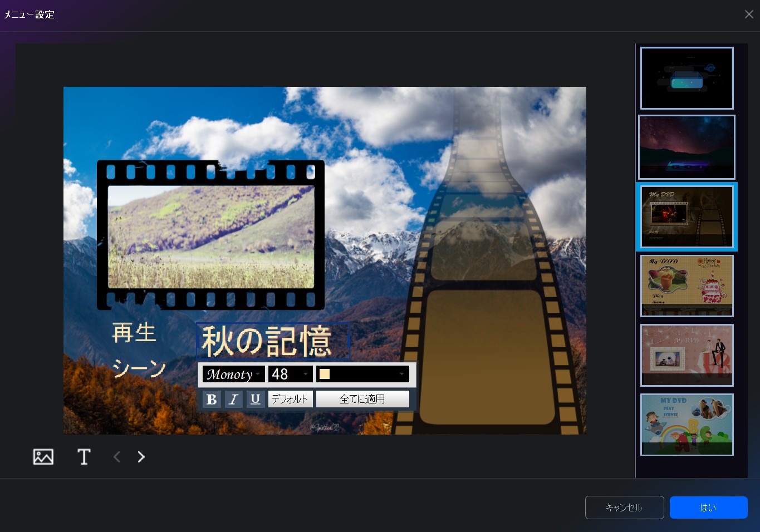Select the T text tool icon
This screenshot has width=760, height=532.
[x=84, y=457]
